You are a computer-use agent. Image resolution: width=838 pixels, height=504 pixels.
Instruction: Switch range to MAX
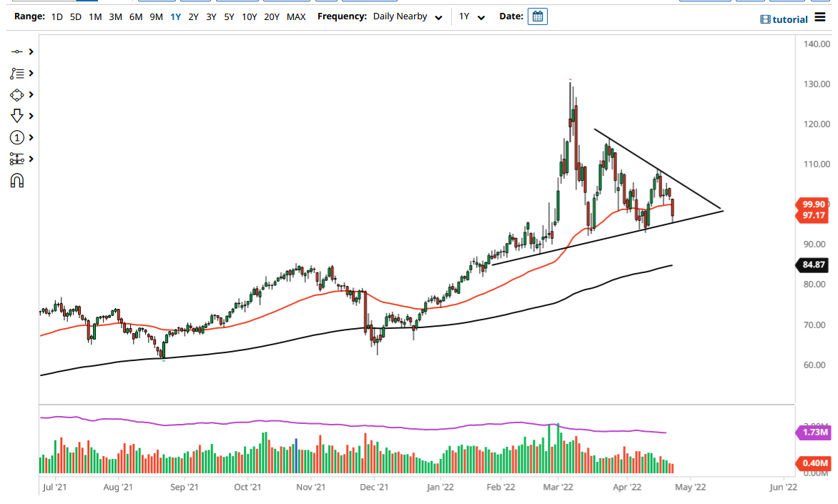[296, 16]
